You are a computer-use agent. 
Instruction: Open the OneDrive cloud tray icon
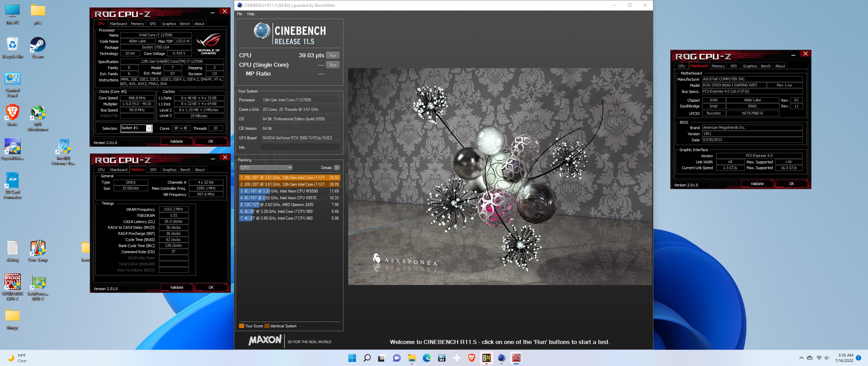click(x=810, y=358)
